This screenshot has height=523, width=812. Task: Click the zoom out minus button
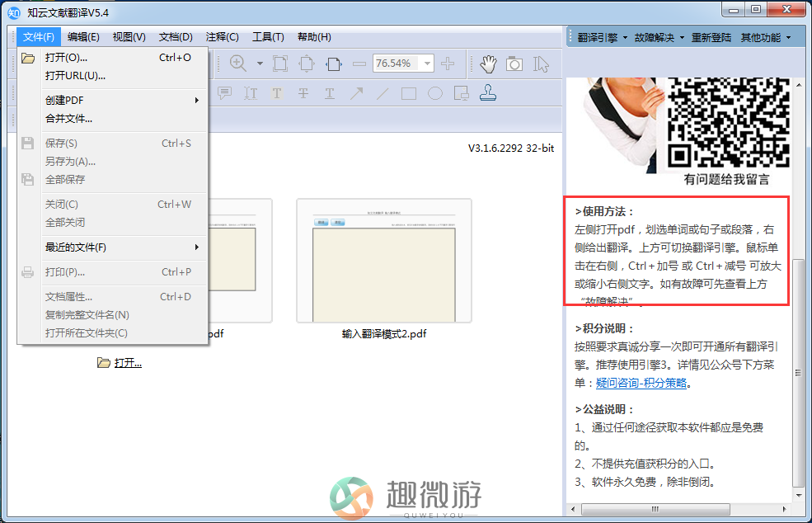[359, 64]
